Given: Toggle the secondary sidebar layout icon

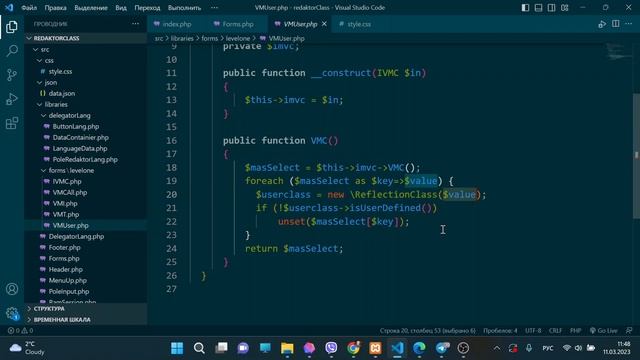Looking at the screenshot, I should [551, 8].
